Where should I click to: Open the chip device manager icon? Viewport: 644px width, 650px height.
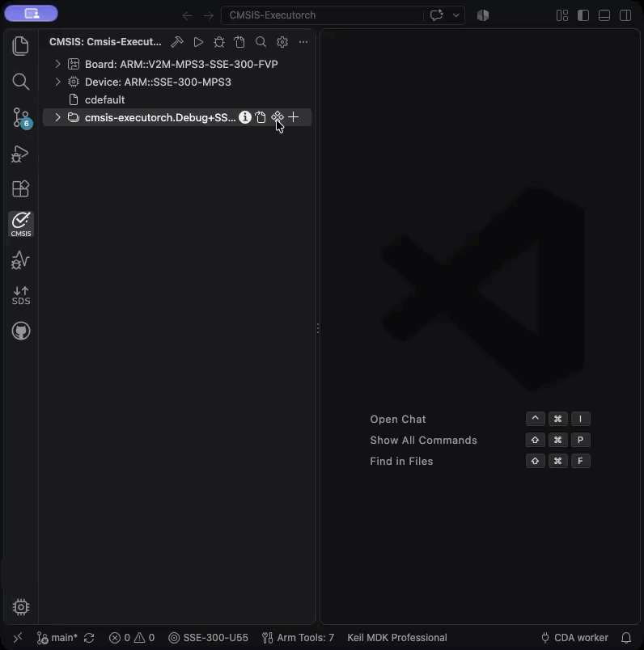[21, 607]
